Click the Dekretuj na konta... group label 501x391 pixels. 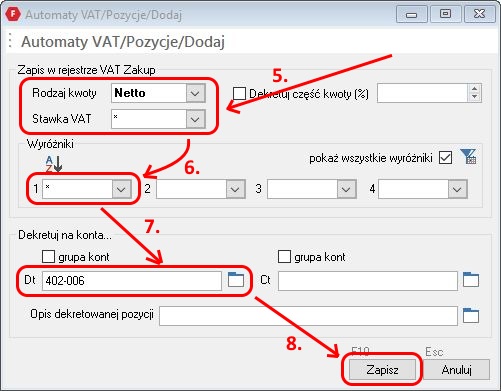point(65,235)
